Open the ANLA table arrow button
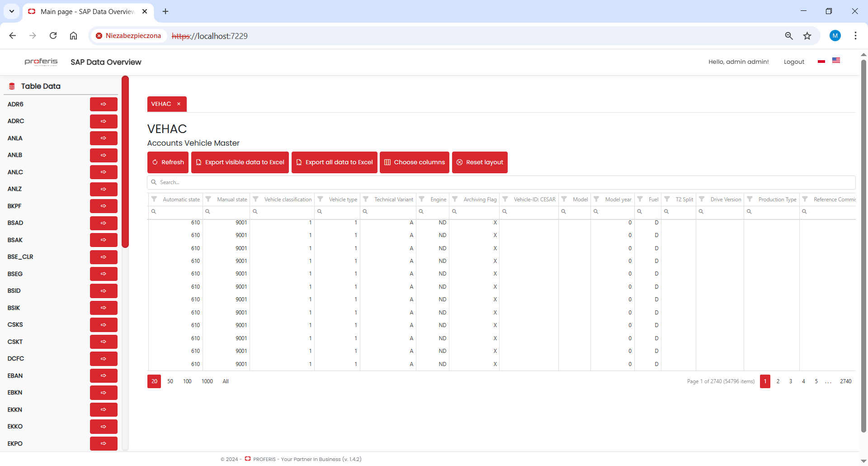Screen dimensions: 868x466 (104, 138)
